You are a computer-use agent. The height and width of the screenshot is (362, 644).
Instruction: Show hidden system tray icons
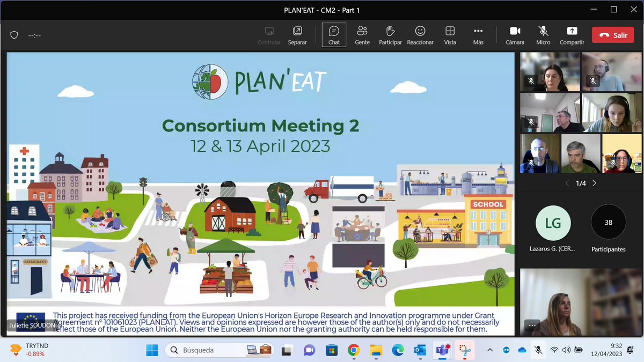point(489,350)
